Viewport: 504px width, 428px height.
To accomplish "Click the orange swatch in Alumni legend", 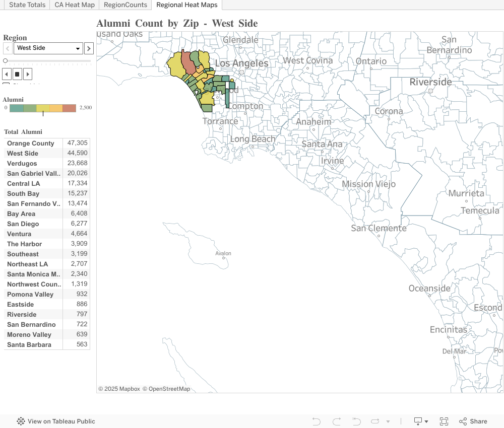I will pyautogui.click(x=56, y=108).
